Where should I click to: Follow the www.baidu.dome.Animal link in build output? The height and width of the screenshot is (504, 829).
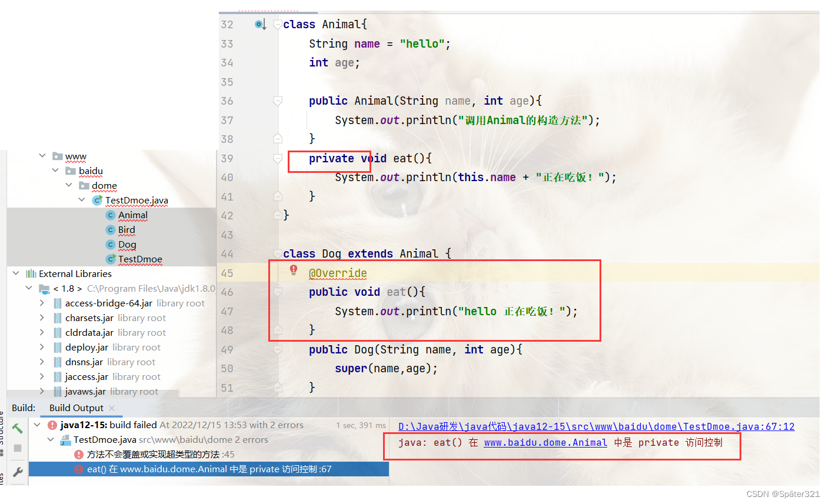pos(545,443)
